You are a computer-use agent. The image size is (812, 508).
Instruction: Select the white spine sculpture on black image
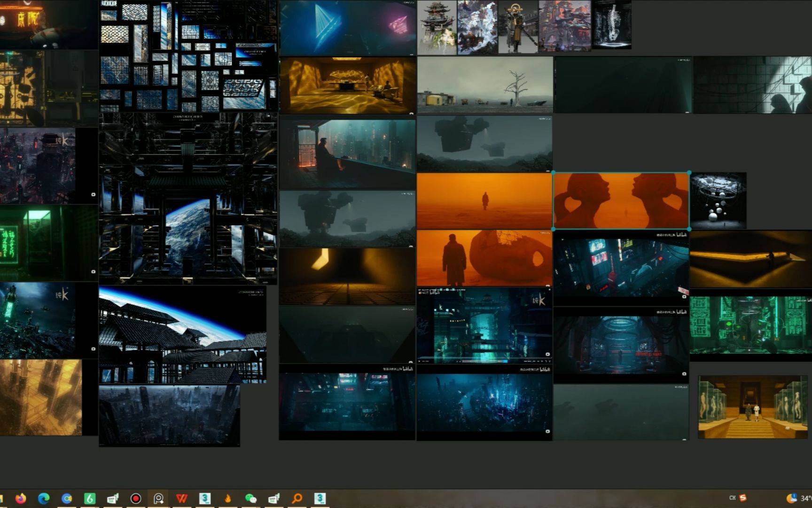pyautogui.click(x=611, y=24)
